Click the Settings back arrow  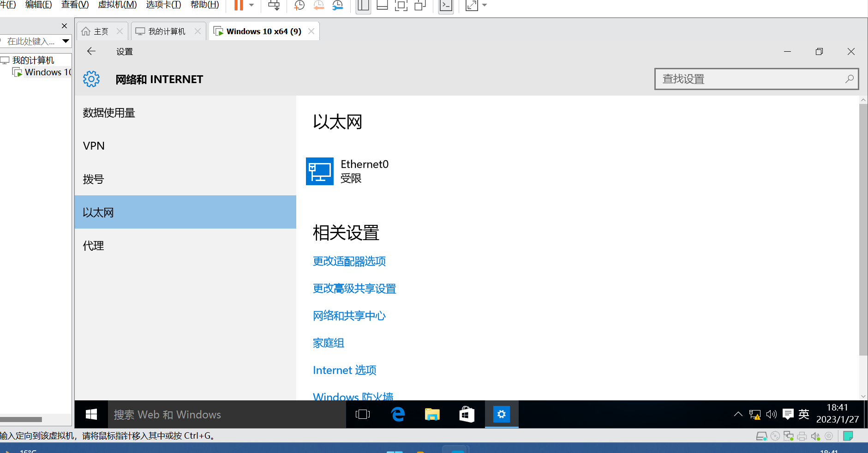(91, 51)
